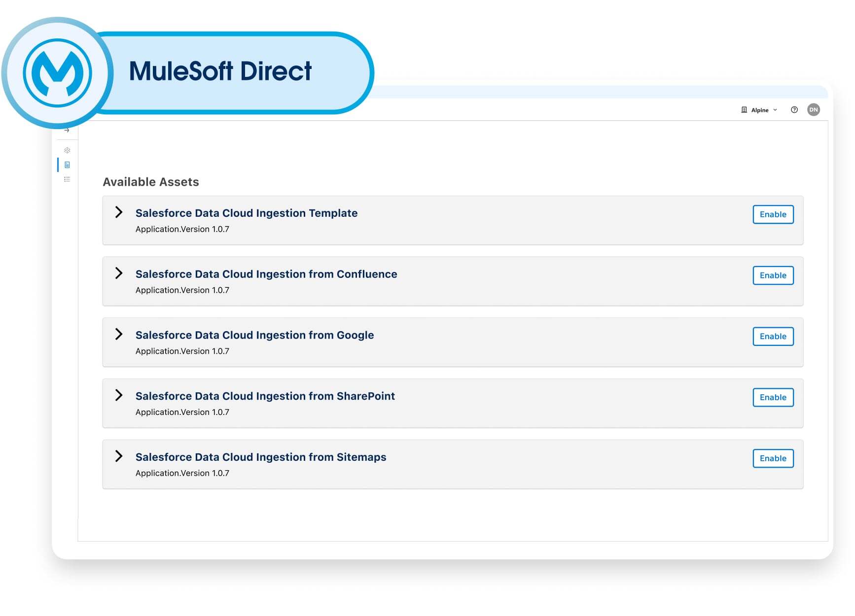Viewport: 855px width, 616px height.
Task: Open the DN user avatar menu
Action: (x=814, y=110)
